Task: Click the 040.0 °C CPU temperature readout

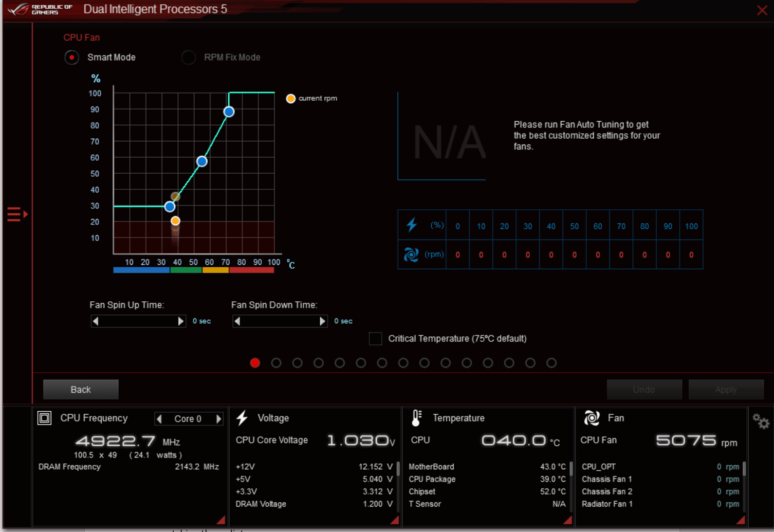Action: coord(520,440)
